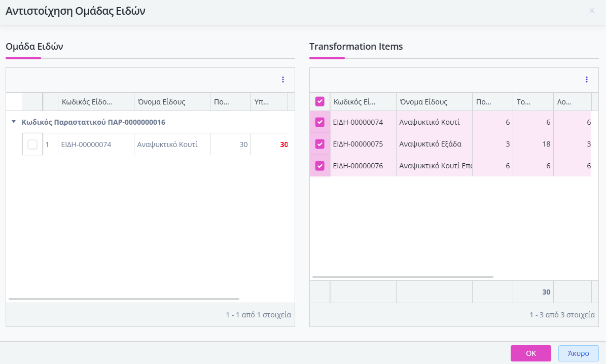
Task: Click the horizontal scrollbar in Transformation Items
Action: point(403,277)
